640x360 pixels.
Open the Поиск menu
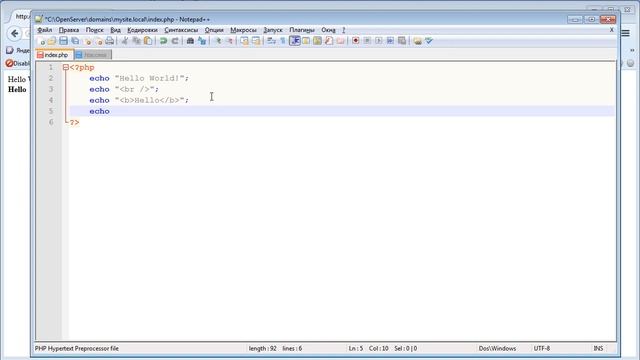[95, 30]
